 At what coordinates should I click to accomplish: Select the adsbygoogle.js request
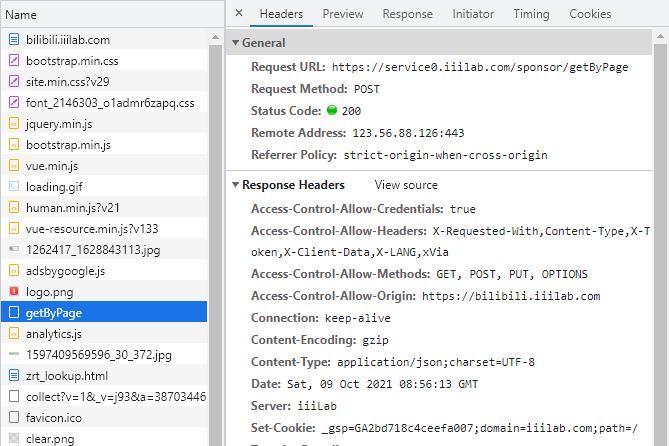(x=104, y=271)
